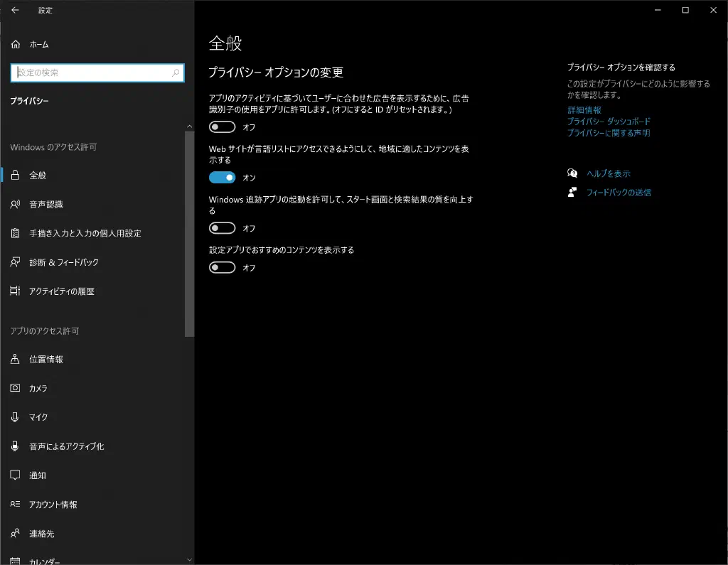Viewport: 728px width, 565px height.
Task: Click the back arrow in the Settings header
Action: click(15, 11)
